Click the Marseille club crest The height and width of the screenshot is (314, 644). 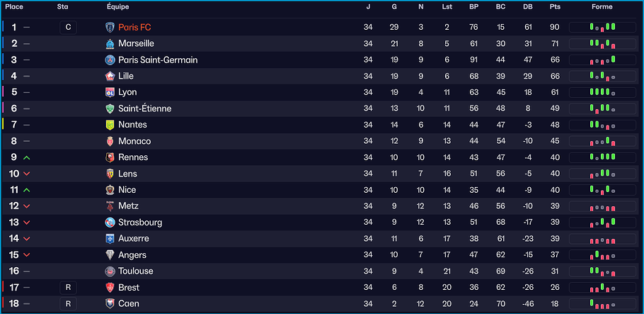(110, 44)
